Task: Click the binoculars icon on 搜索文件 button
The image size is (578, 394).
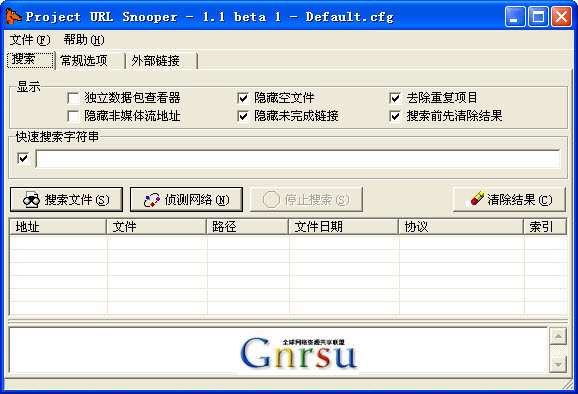Action: (31, 200)
